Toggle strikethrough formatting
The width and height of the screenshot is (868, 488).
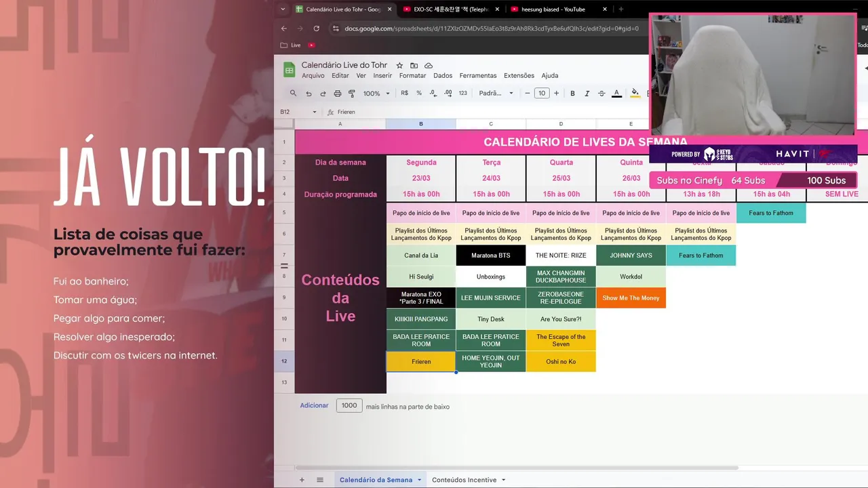[601, 94]
